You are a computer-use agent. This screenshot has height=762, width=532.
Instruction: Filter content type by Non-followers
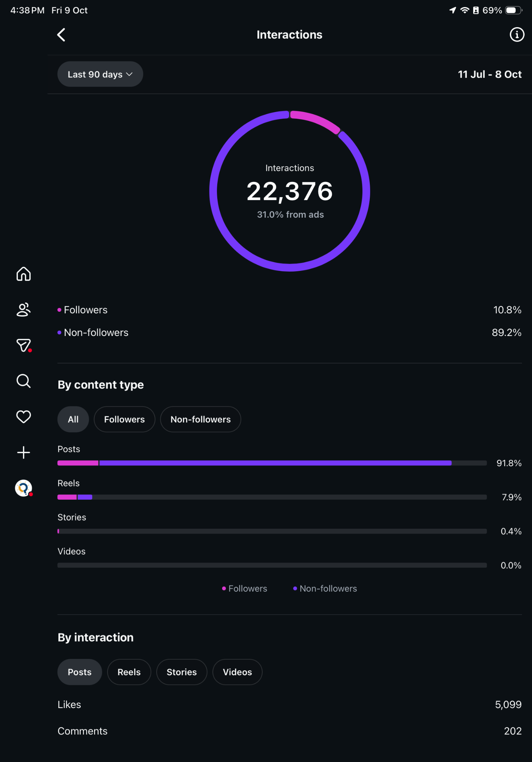click(x=201, y=419)
